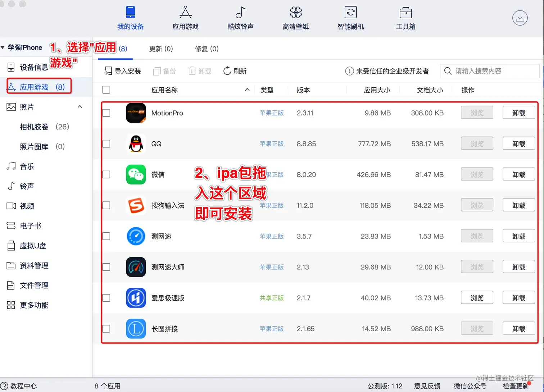The image size is (544, 392).
Task: Open 相机胶卷 (26) in sidebar
Action: pos(44,127)
